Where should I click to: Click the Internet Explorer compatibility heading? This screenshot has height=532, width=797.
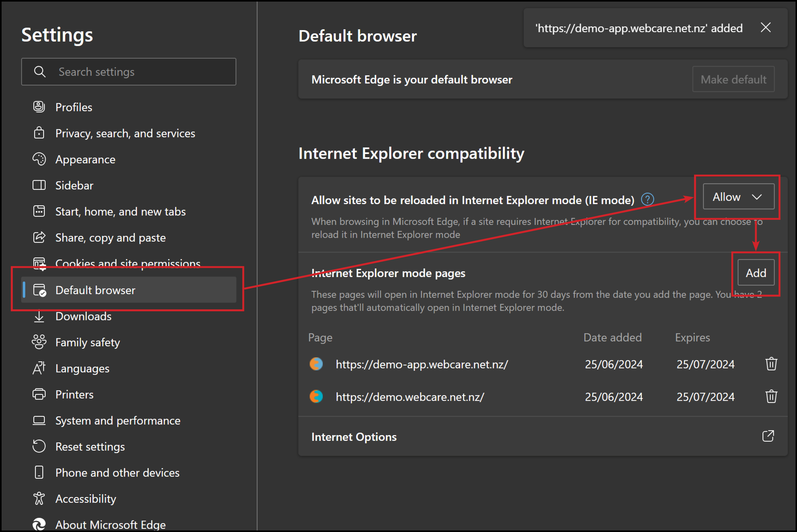[411, 153]
